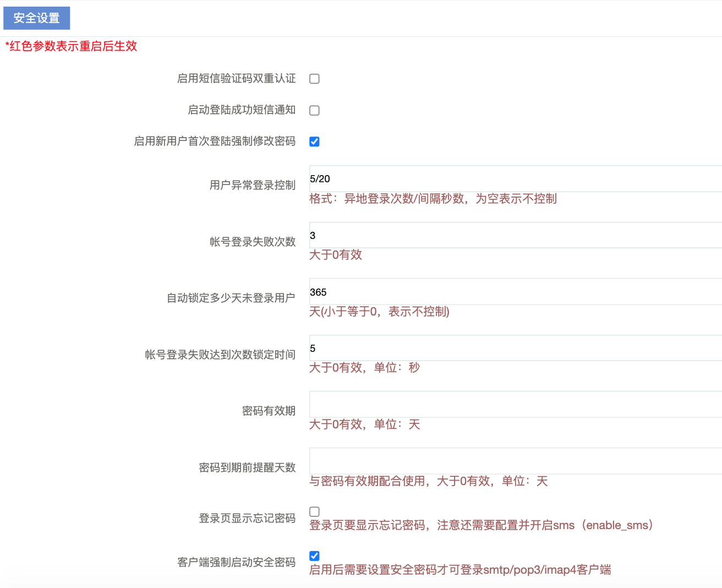Viewport: 722px width, 588px height.
Task: Click the hint 格式：异地登录次数/间隔秒数
Action: [433, 199]
